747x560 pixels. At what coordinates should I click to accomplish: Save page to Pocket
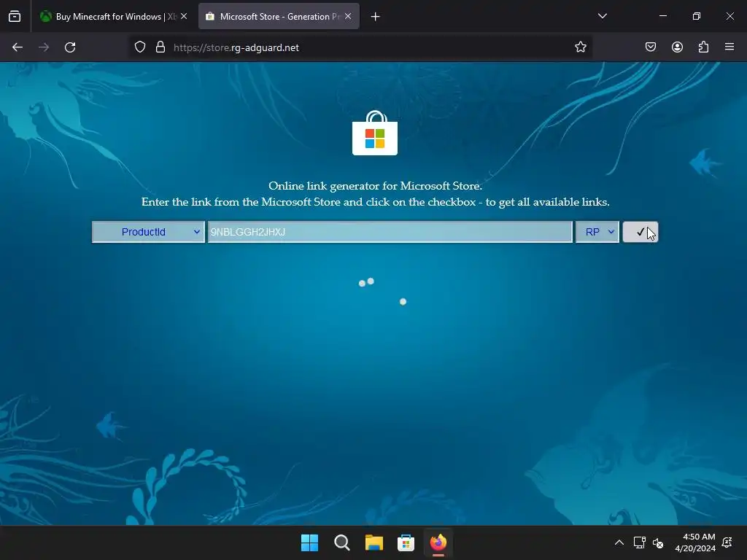click(x=651, y=47)
